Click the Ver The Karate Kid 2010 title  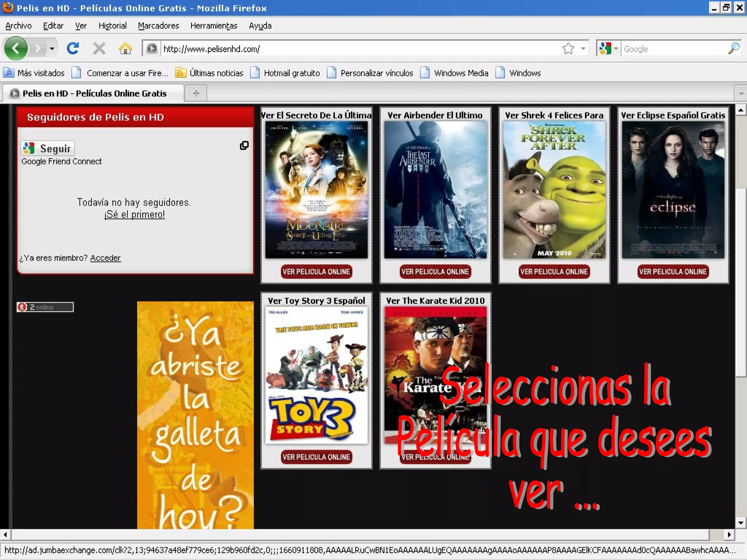(435, 300)
